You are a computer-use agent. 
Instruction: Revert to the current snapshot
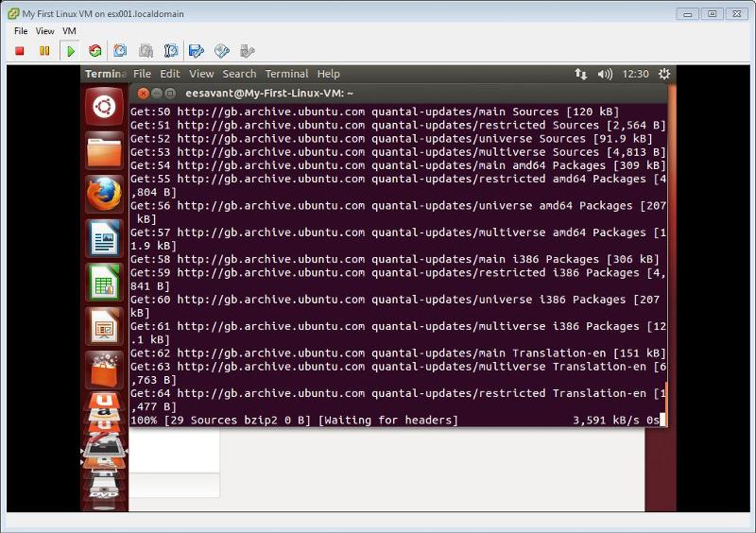click(x=146, y=51)
